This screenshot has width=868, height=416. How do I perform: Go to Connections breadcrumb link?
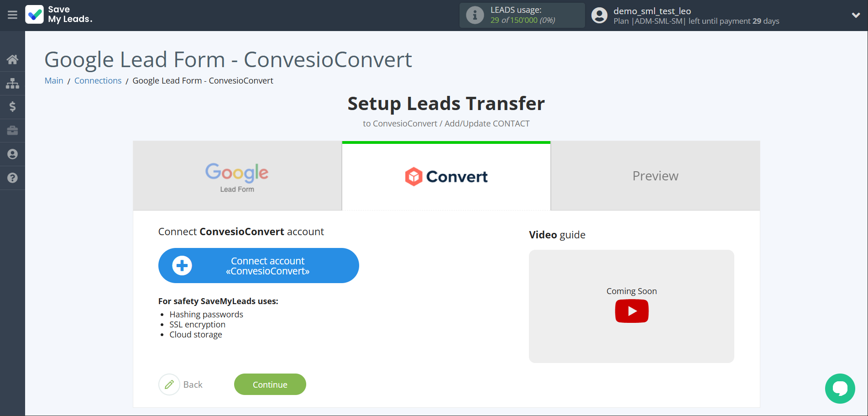coord(98,81)
